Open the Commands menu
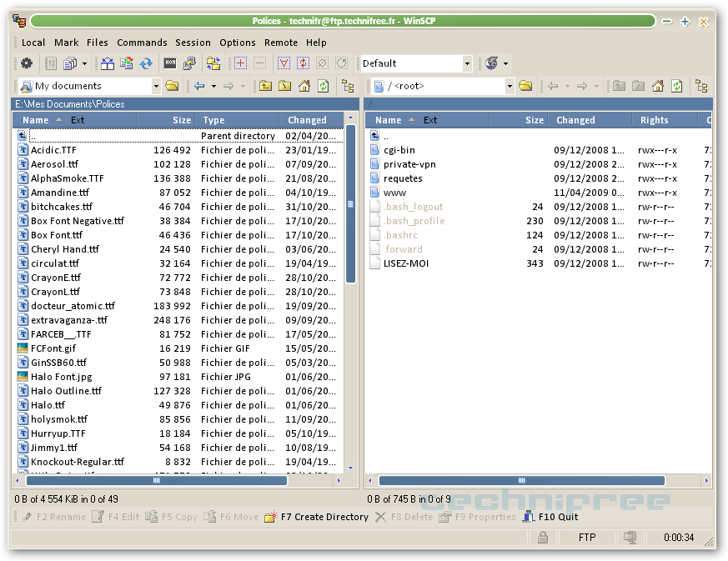The width and height of the screenshot is (728, 561). 142,43
